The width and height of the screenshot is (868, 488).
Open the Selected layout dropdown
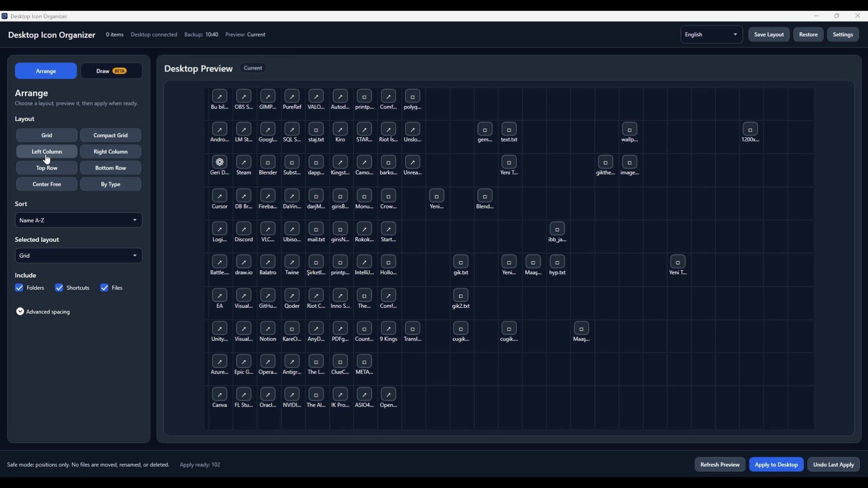tap(79, 256)
